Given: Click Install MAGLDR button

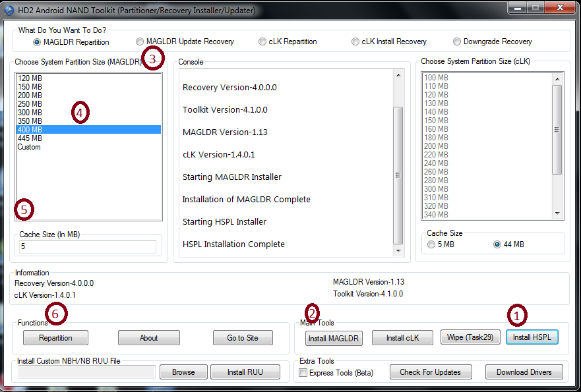Looking at the screenshot, I should 334,339.
